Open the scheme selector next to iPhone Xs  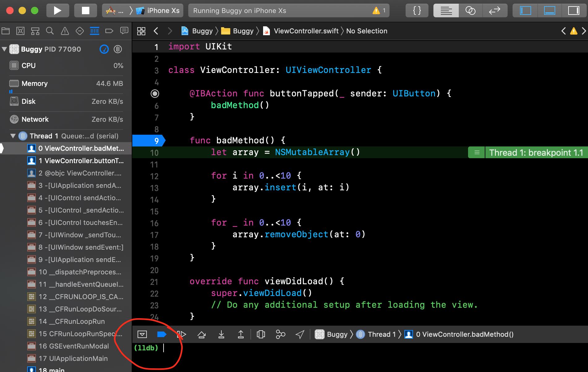tap(114, 11)
